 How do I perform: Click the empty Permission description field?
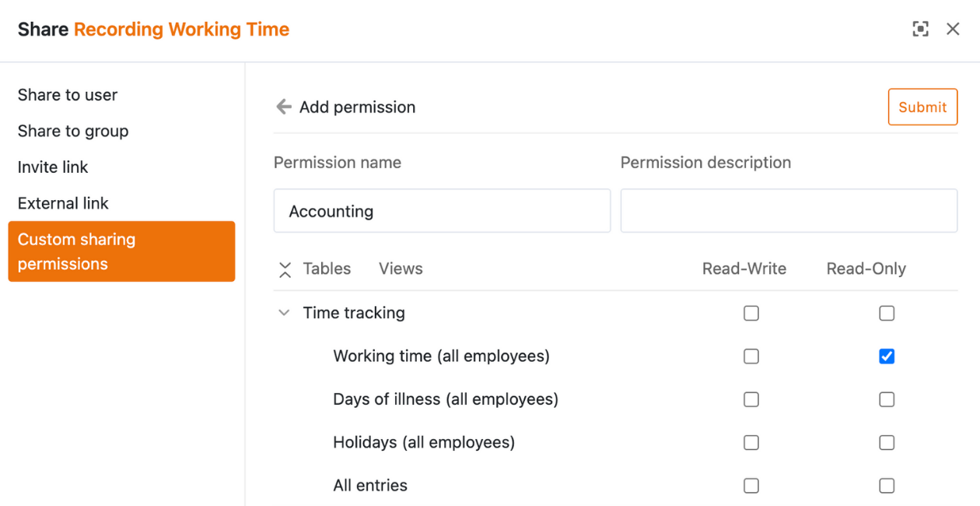pos(789,211)
